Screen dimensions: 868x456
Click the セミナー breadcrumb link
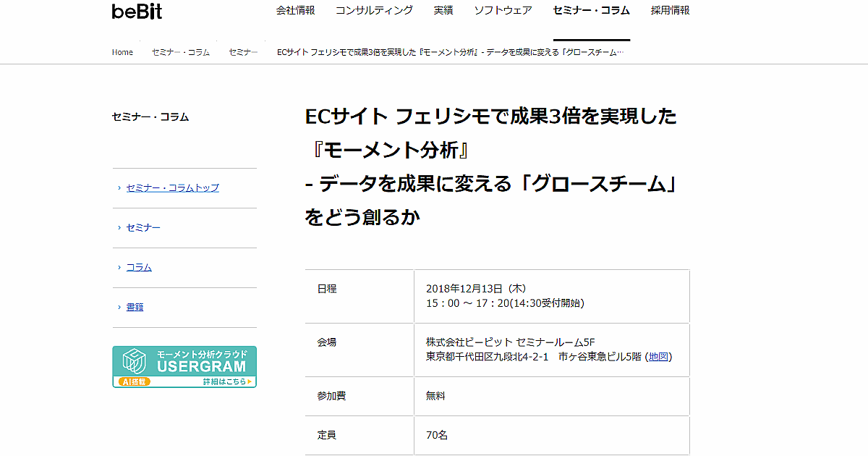tap(243, 52)
